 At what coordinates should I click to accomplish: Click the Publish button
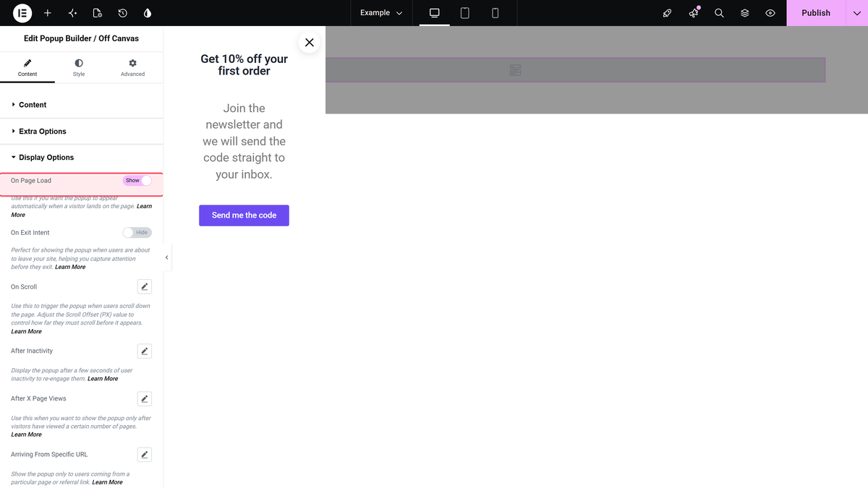click(x=816, y=13)
